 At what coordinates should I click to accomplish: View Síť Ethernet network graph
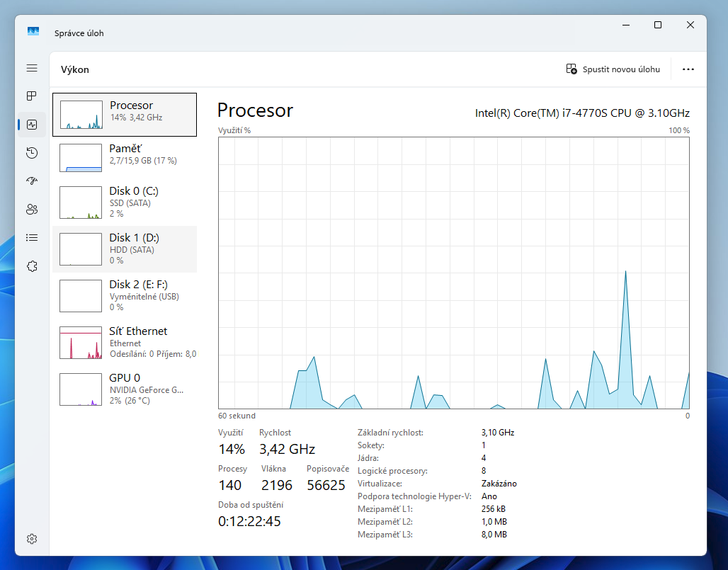pyautogui.click(x=125, y=343)
